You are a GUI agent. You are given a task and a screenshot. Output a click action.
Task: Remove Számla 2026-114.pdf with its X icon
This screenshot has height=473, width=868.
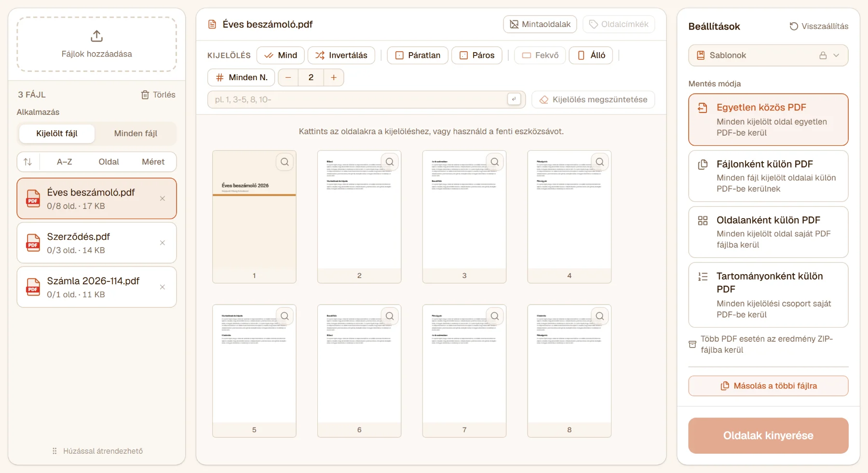(163, 287)
